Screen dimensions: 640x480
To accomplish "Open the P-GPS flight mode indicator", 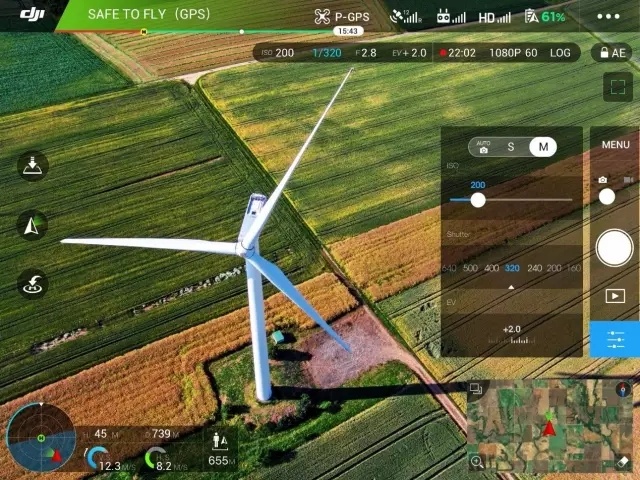I will (342, 17).
